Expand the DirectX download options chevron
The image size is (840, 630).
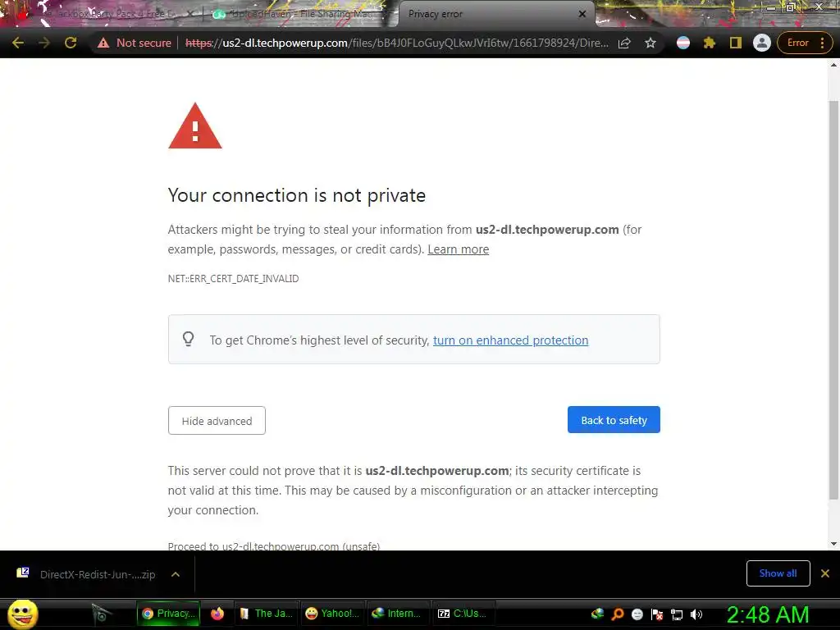pyautogui.click(x=176, y=574)
